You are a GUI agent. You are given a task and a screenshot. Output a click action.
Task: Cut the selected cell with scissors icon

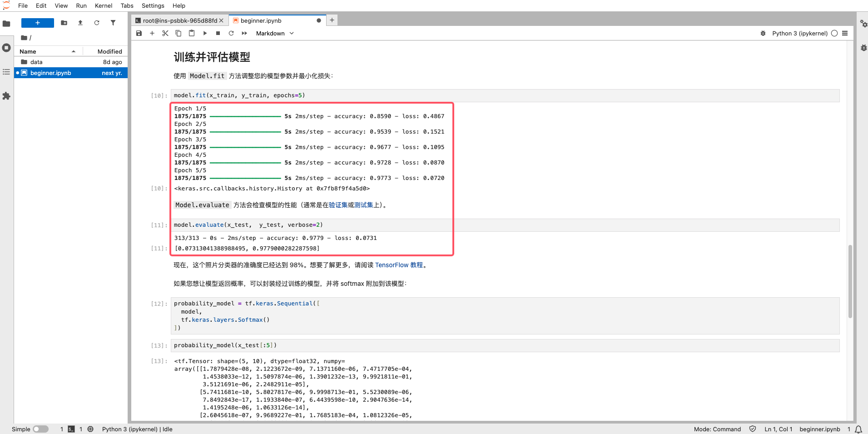(165, 33)
